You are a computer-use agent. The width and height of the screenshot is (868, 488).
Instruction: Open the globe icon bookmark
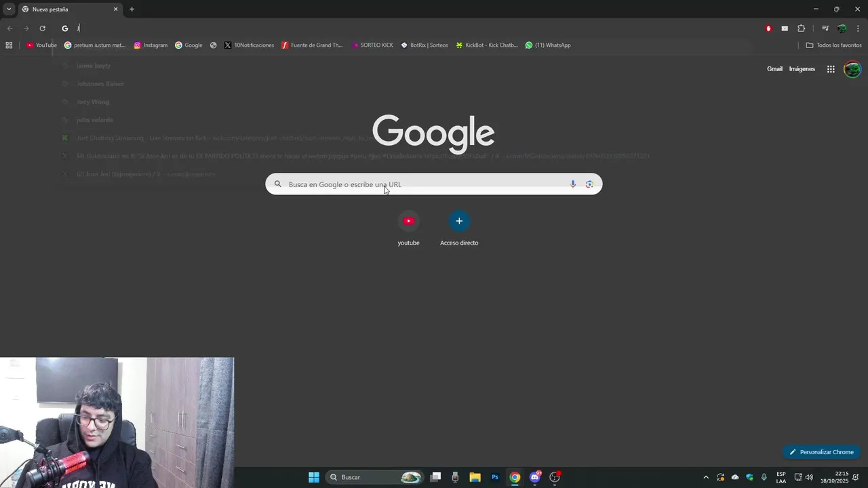(x=214, y=45)
